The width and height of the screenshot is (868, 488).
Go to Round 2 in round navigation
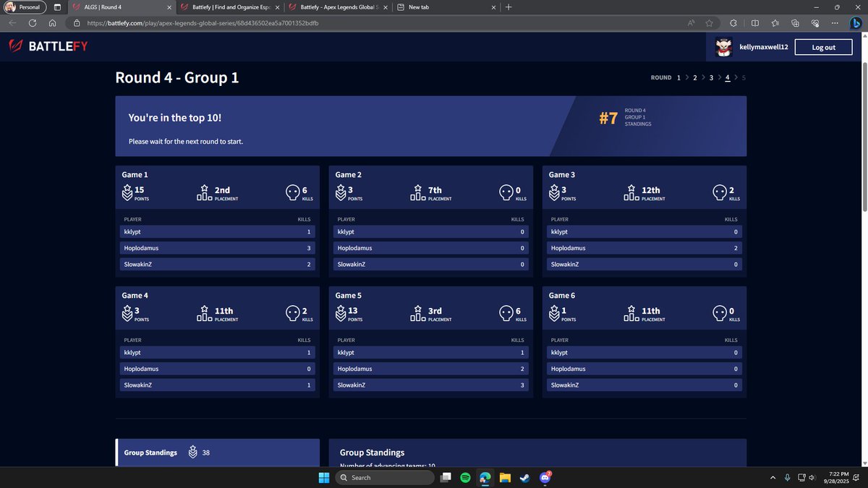[695, 77]
